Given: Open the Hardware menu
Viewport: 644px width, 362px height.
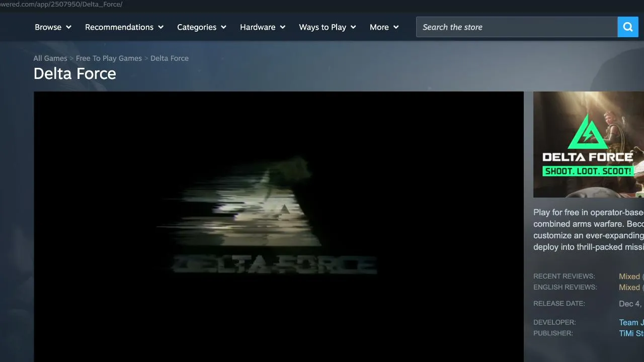Looking at the screenshot, I should click(263, 27).
